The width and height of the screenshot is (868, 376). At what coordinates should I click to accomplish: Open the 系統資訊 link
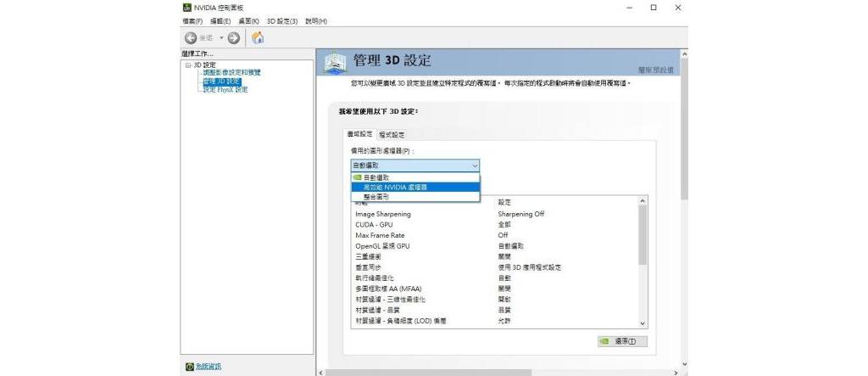click(209, 367)
